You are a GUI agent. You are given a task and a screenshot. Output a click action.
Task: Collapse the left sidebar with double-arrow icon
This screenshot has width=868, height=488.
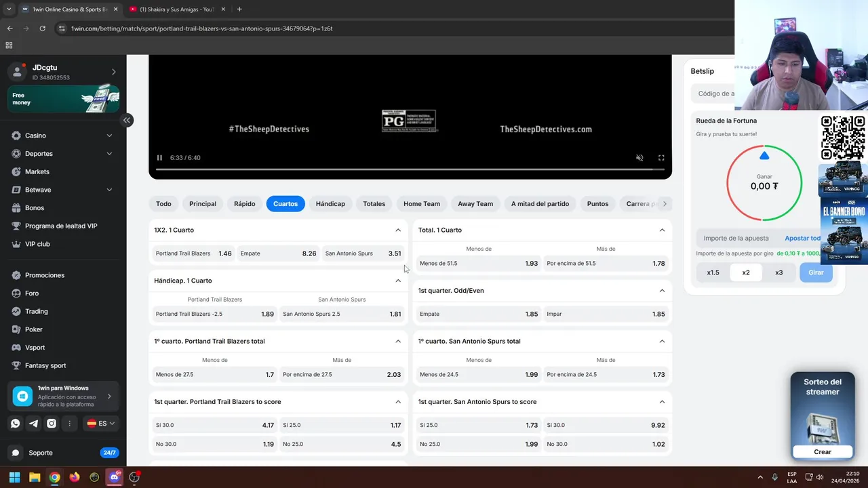[126, 120]
